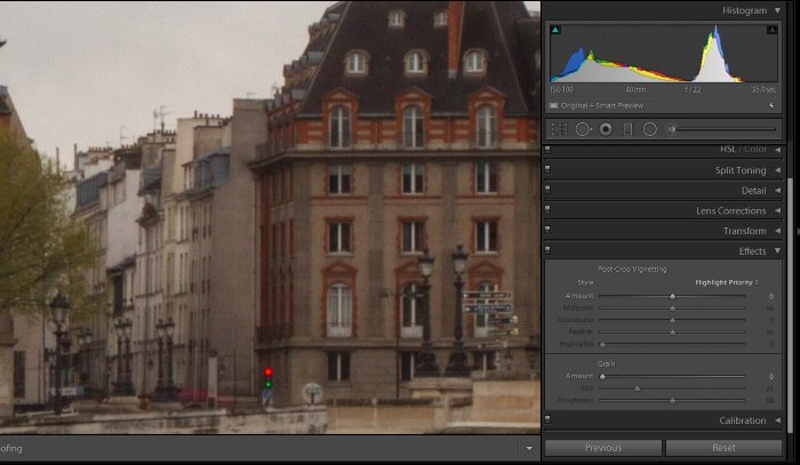Click the lightning bolt icon below histogram
The image size is (800, 465).
click(771, 105)
